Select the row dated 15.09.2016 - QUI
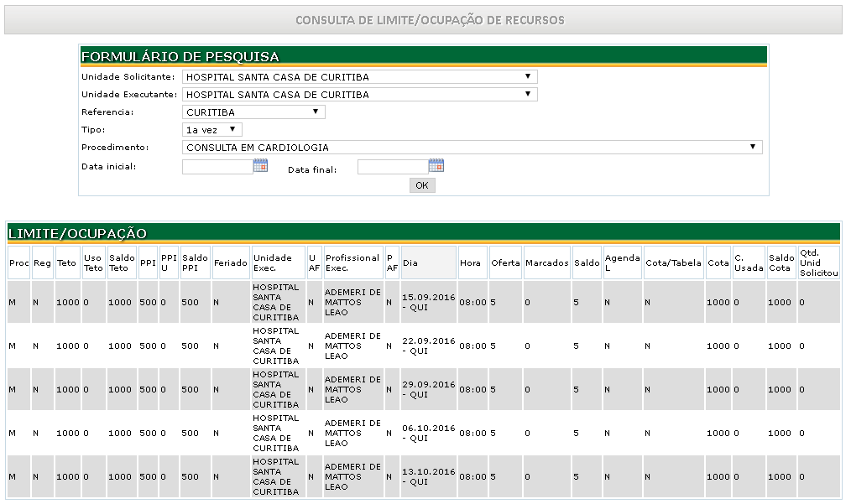The image size is (851, 504). pos(427,302)
